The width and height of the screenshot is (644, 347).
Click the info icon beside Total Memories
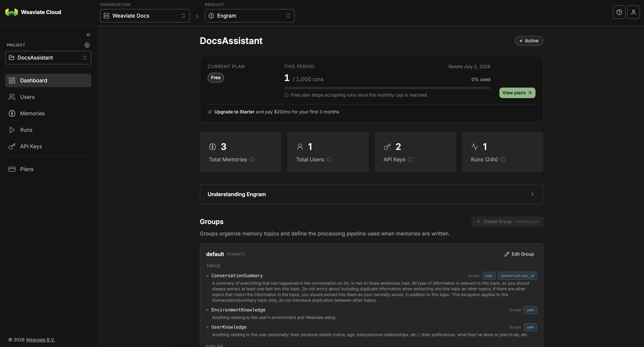[x=252, y=159]
